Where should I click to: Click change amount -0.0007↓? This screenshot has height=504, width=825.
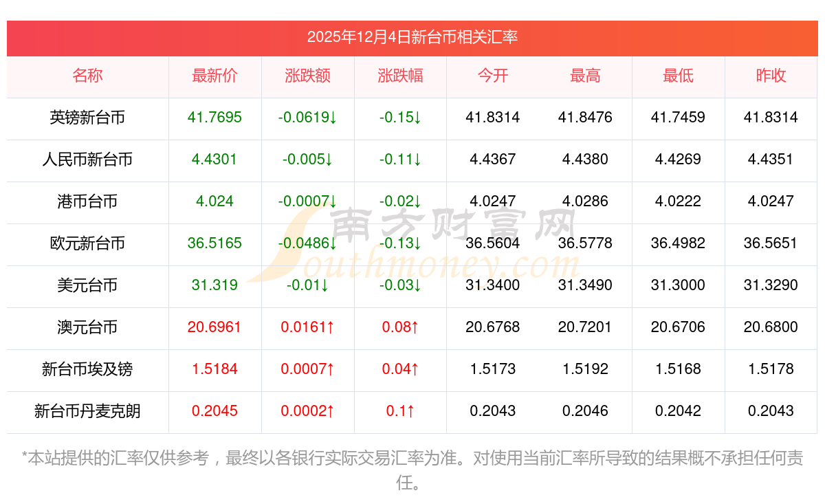pos(307,201)
